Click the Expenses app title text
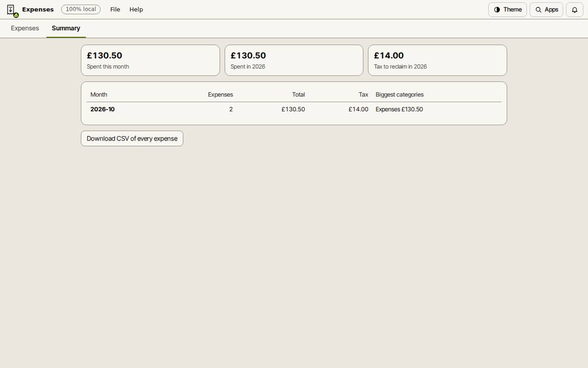Screen dimensions: 588x368 38,9
